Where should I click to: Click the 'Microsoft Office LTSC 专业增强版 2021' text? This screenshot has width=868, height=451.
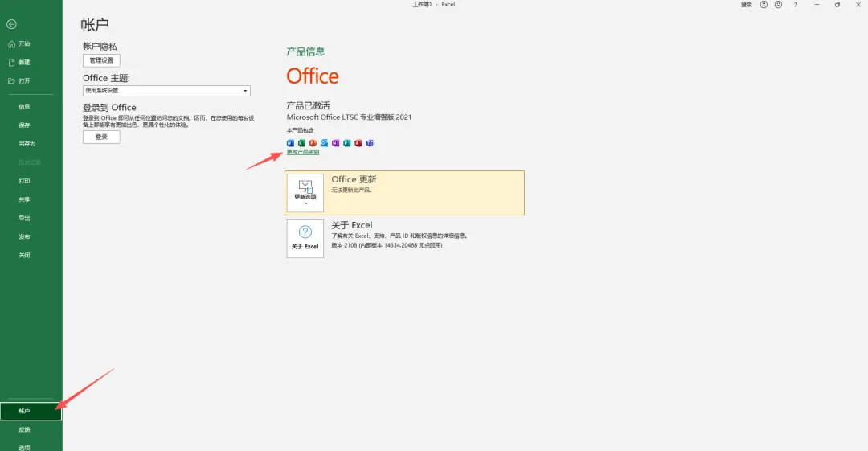350,117
